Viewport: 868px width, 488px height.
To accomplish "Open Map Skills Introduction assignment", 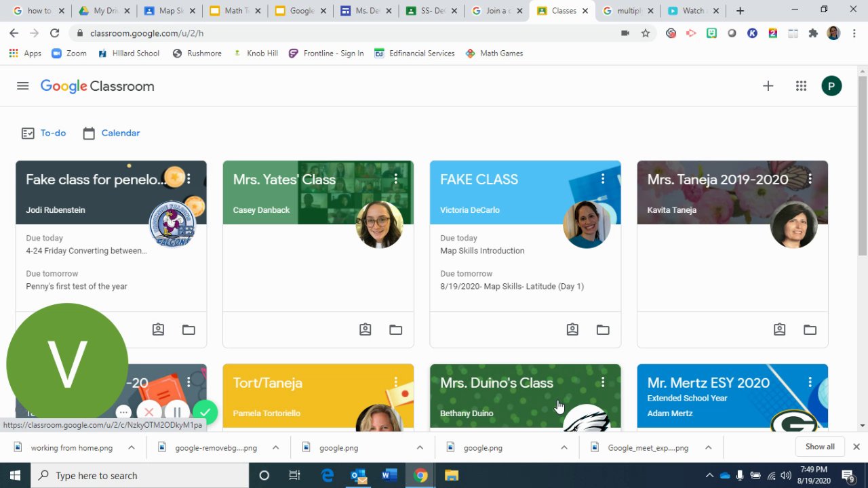I will [482, 251].
